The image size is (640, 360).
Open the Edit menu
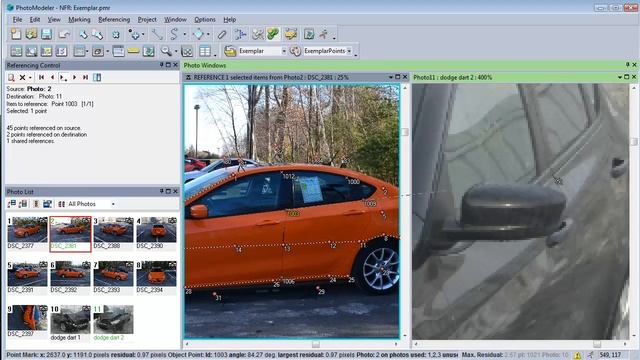[x=35, y=20]
